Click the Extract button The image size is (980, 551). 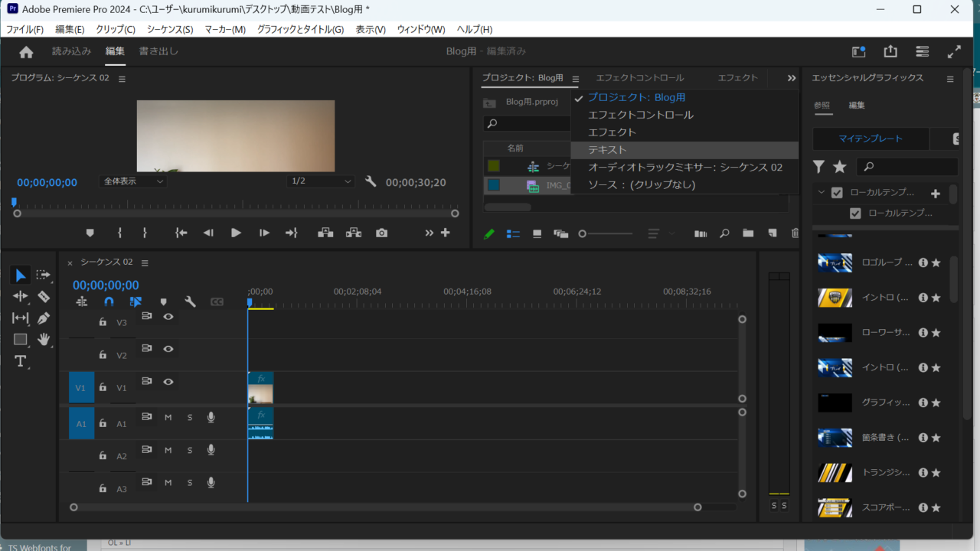coord(354,233)
